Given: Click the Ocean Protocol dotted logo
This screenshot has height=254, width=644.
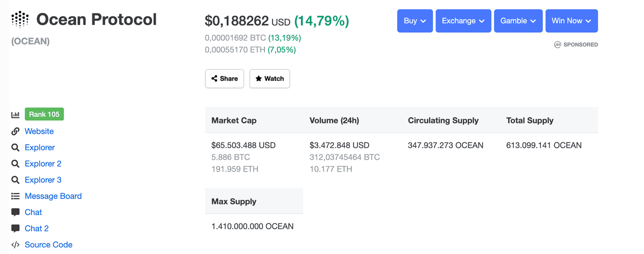Looking at the screenshot, I should pos(20,19).
